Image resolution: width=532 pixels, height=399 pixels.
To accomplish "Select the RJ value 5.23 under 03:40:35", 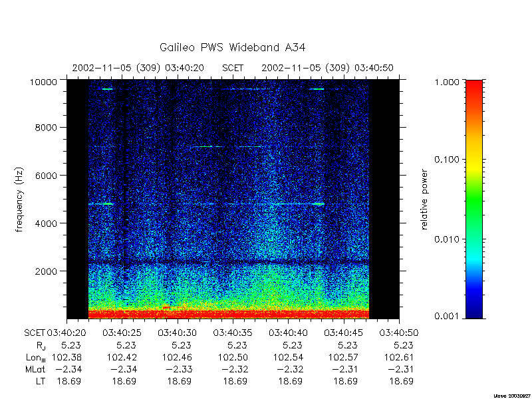I will pos(237,345).
